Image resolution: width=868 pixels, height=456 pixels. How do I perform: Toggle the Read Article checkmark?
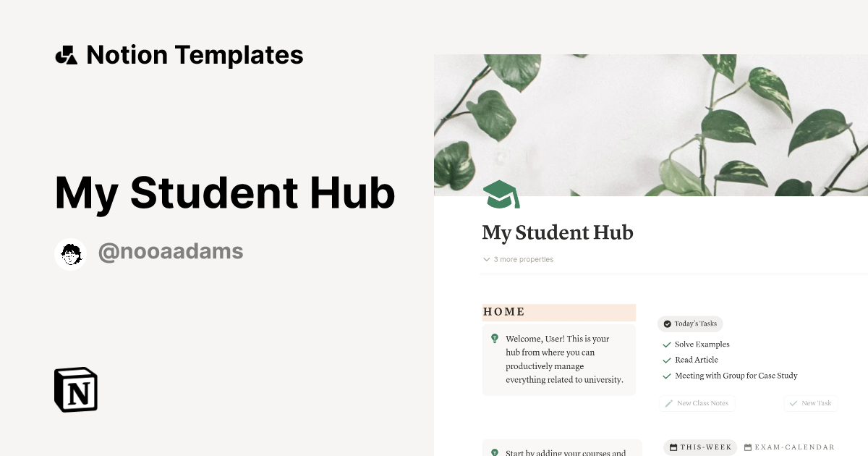pos(666,360)
